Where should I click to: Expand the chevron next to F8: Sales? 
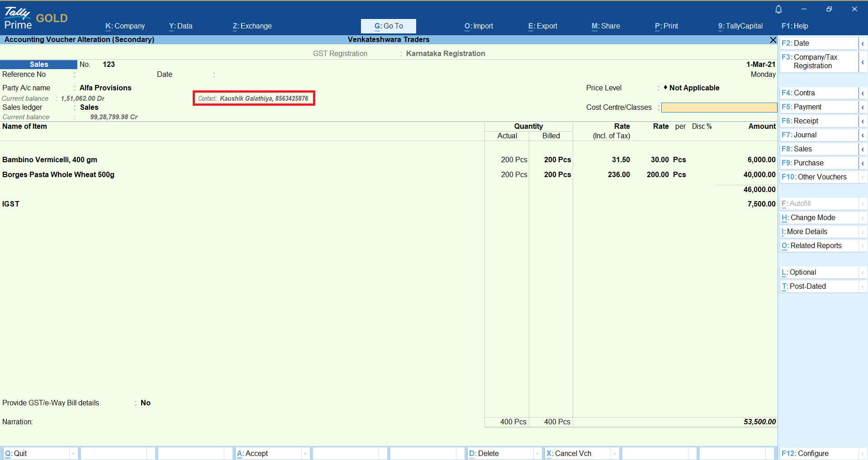pyautogui.click(x=863, y=149)
